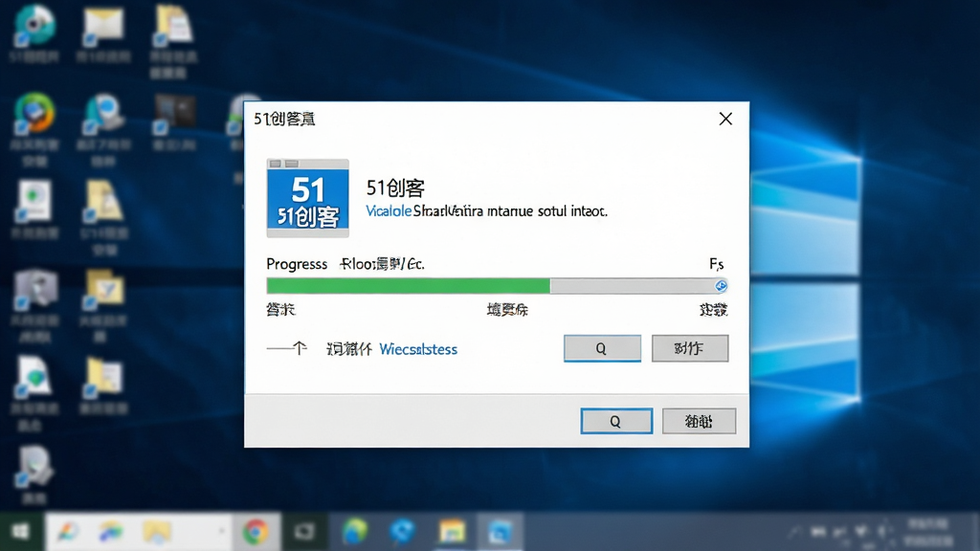Click the small blue icon ending progress bar
The image size is (980, 551).
(x=721, y=285)
